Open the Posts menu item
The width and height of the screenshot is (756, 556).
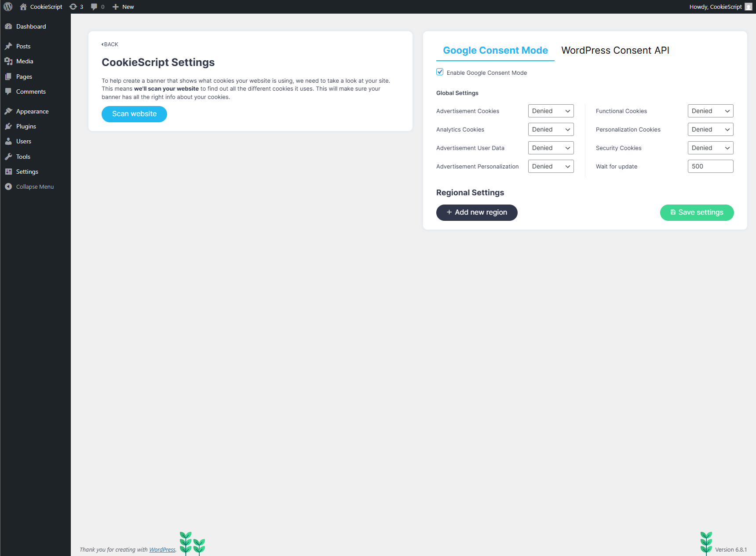click(x=35, y=46)
